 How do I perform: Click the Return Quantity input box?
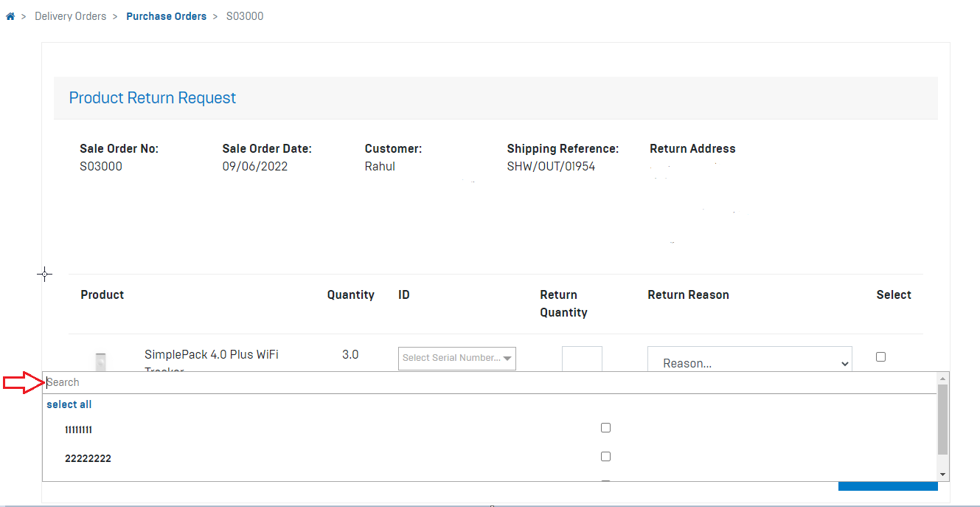[582, 359]
